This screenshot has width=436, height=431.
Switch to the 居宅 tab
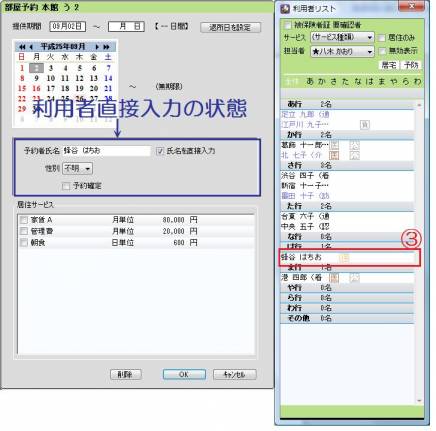pyautogui.click(x=389, y=65)
